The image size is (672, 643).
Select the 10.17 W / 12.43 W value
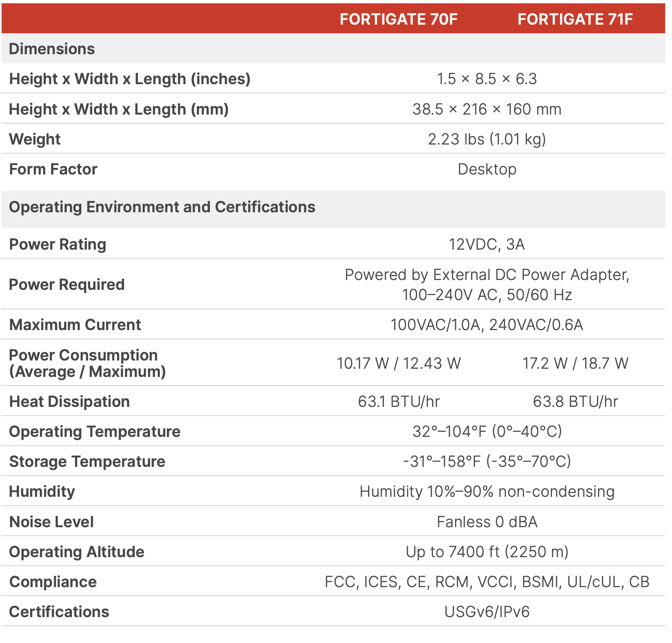398,363
